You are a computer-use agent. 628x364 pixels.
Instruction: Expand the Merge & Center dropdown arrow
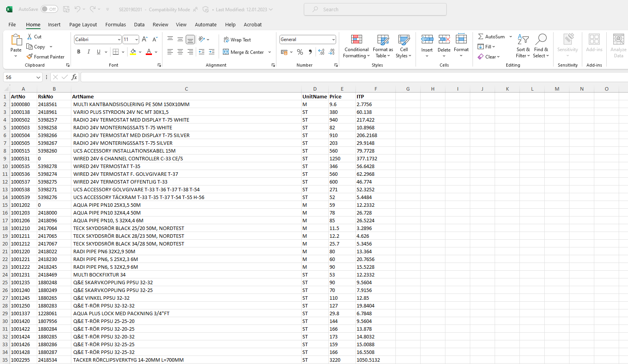click(x=269, y=52)
